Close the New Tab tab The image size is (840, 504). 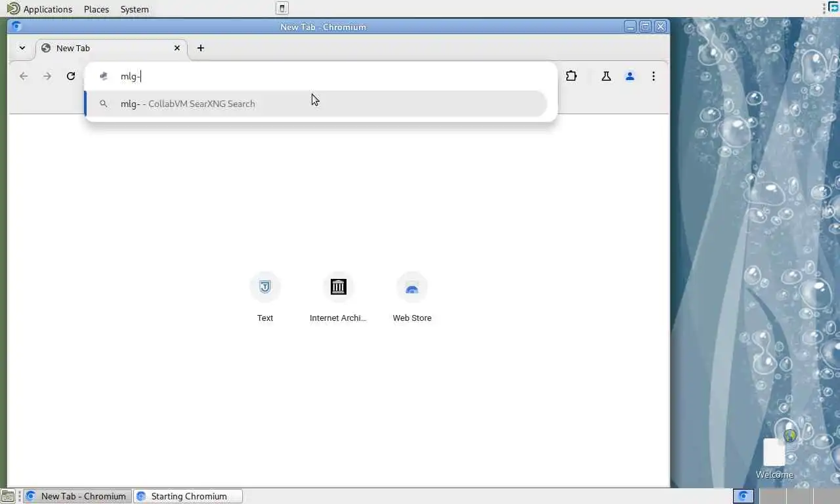(x=177, y=48)
